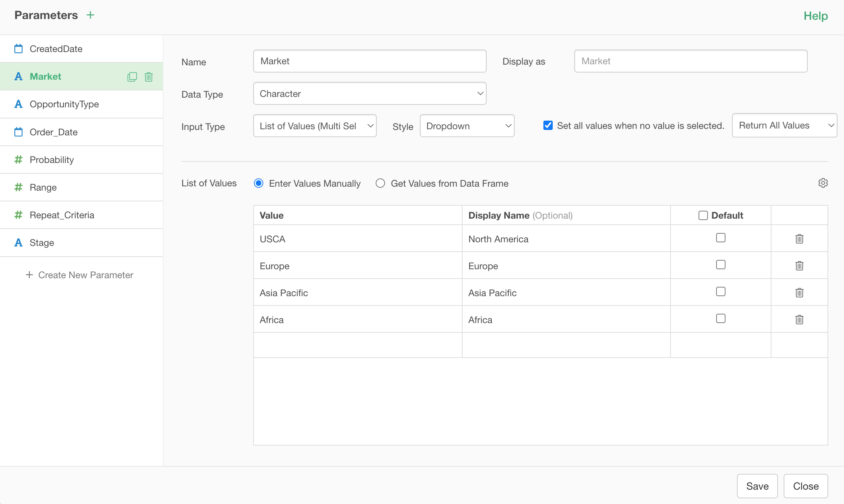
Task: Duplicate the Market parameter
Action: pyautogui.click(x=132, y=77)
